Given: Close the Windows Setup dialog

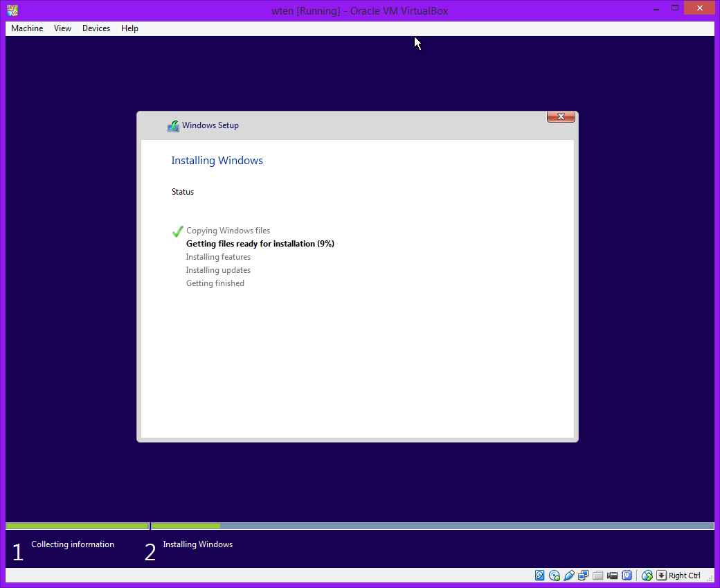Looking at the screenshot, I should point(561,117).
